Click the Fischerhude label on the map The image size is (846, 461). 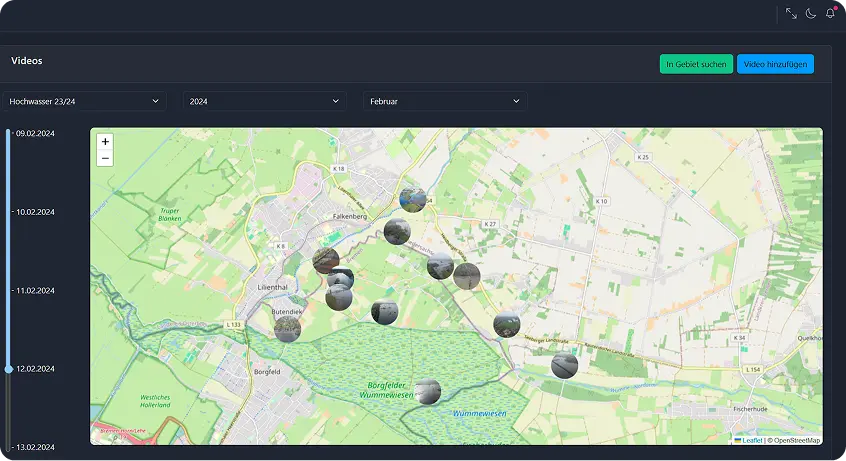[x=750, y=409]
